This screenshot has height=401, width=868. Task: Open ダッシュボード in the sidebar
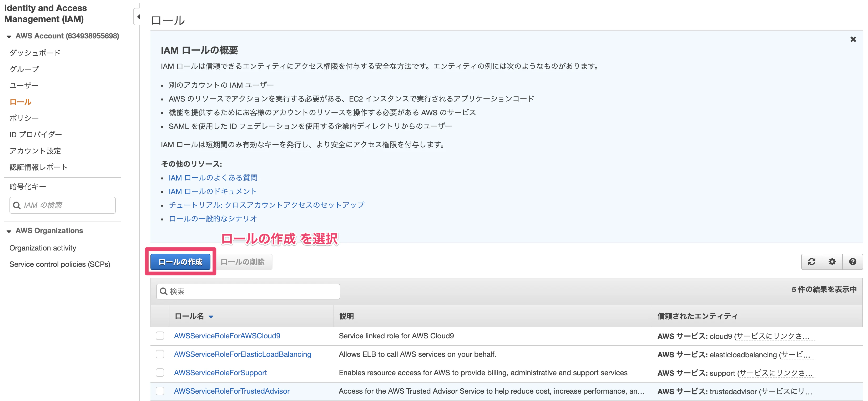pyautogui.click(x=35, y=53)
